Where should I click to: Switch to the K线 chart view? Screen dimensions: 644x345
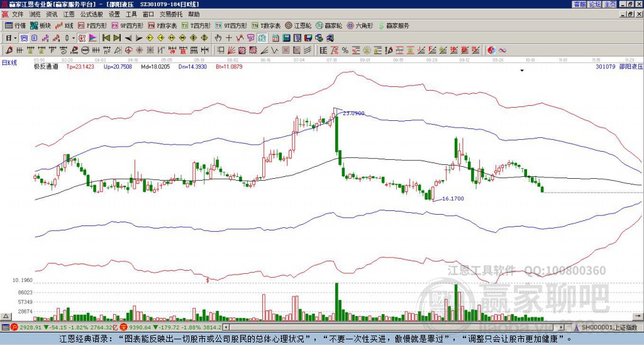[64, 25]
